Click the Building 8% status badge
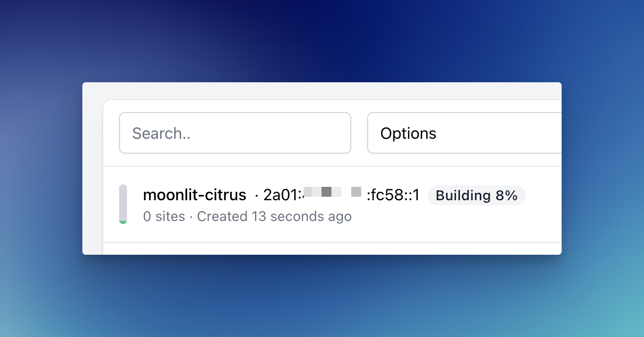Screen dimensions: 644x337 pos(476,195)
